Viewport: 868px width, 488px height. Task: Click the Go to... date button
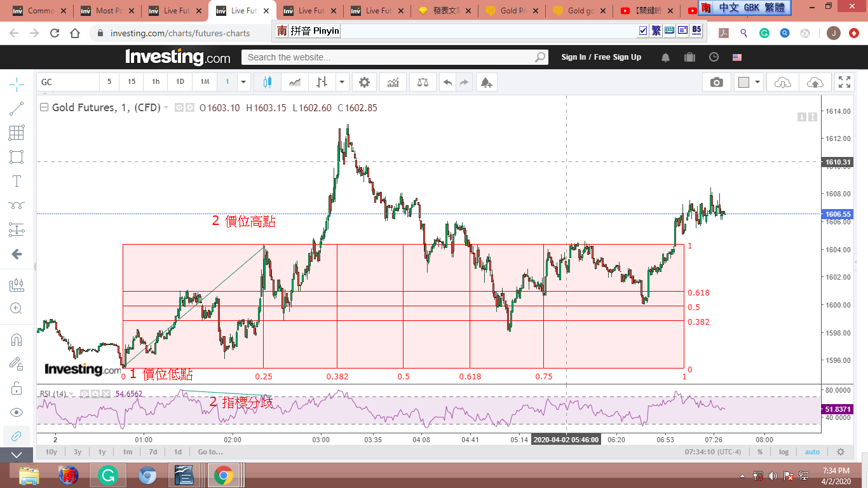[210, 452]
